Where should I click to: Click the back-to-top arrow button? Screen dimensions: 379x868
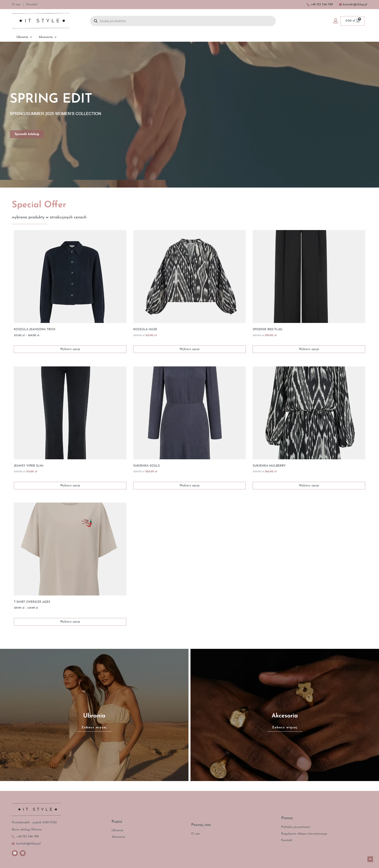pos(370,859)
